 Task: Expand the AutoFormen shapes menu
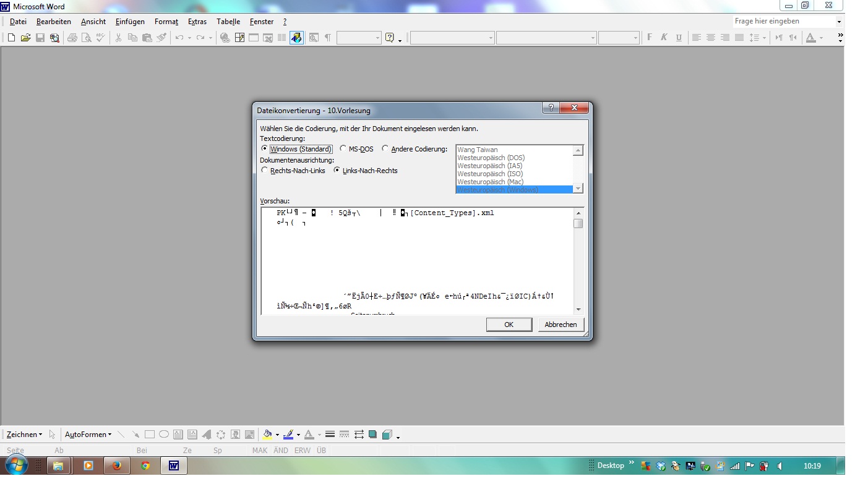(x=88, y=435)
